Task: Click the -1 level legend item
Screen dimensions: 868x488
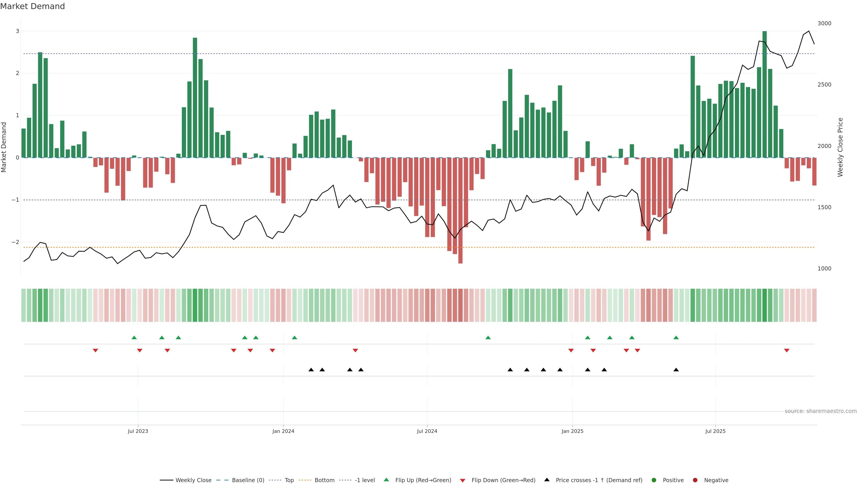Action: click(x=365, y=480)
